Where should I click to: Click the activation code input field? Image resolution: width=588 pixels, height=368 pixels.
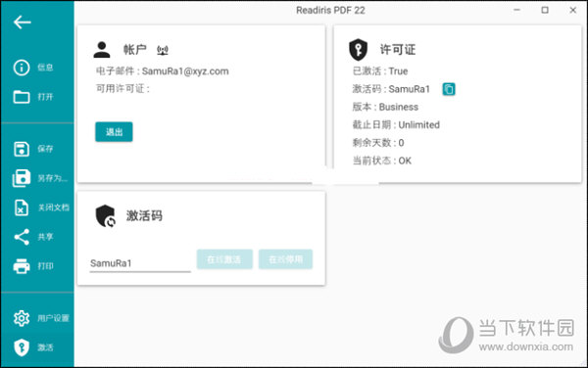click(140, 263)
